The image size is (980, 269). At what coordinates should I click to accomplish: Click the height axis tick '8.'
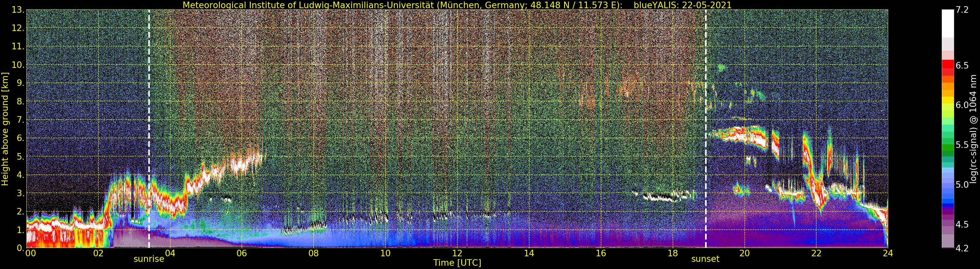[21, 101]
